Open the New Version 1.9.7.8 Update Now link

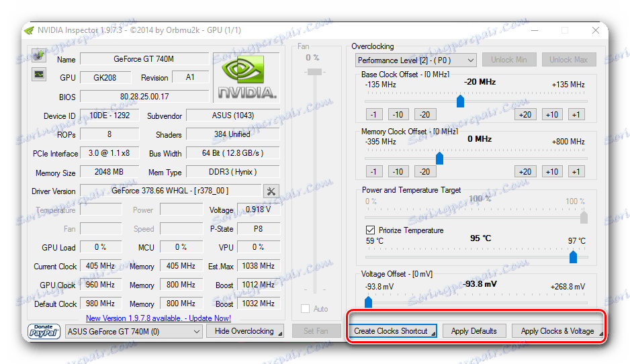159,318
